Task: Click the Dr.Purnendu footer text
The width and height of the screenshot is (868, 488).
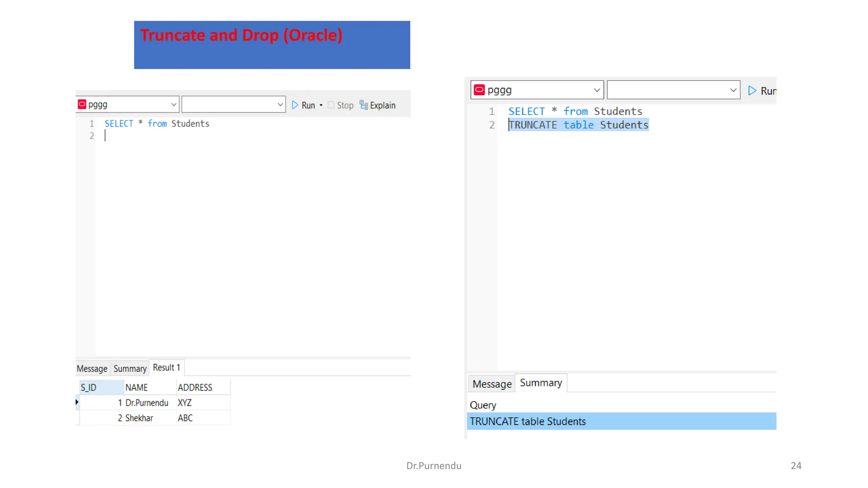Action: pyautogui.click(x=434, y=466)
